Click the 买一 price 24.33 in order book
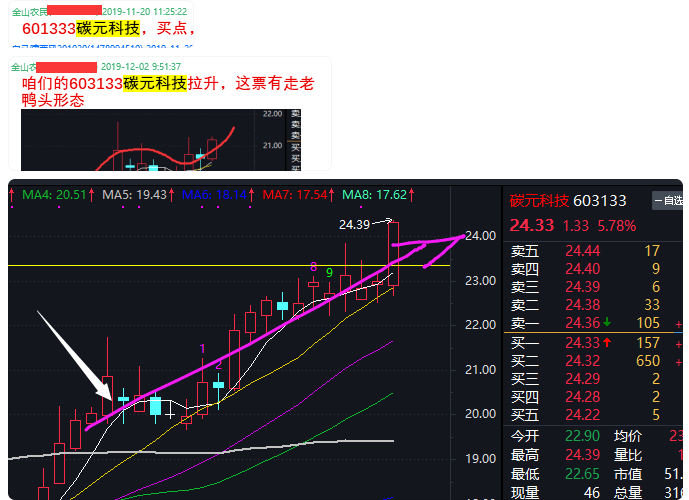This screenshot has width=689, height=500. pos(582,343)
